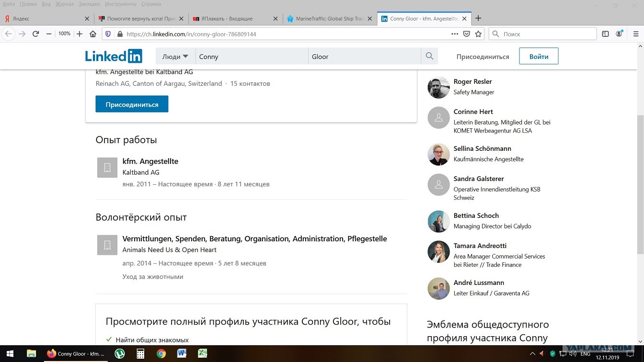The width and height of the screenshot is (644, 362).
Task: Go back to the previous page
Action: [x=8, y=34]
